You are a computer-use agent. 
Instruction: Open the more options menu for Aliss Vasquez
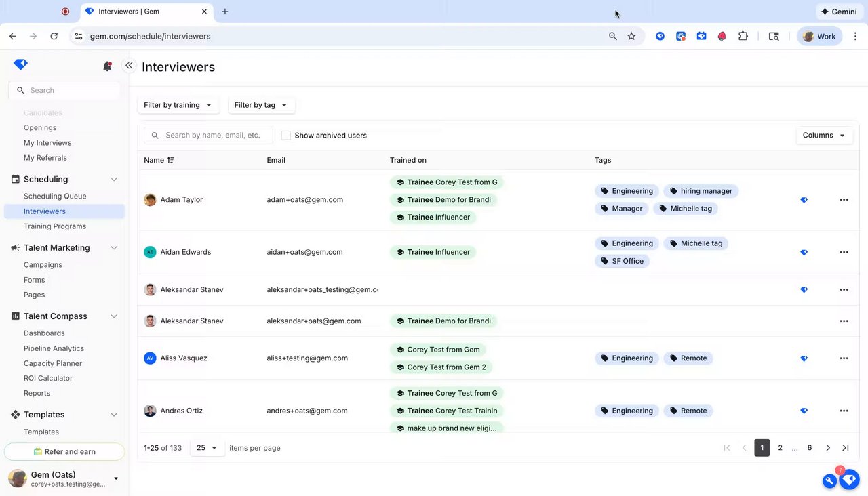coord(844,358)
